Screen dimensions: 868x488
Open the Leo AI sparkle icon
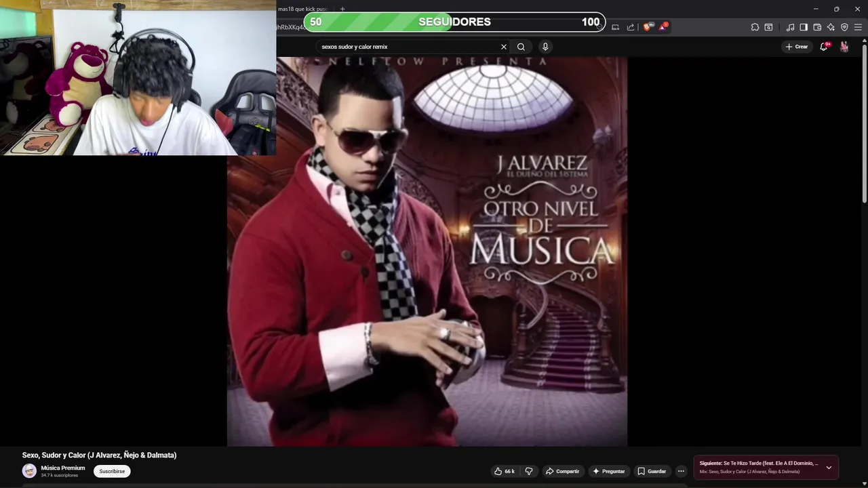coord(831,27)
